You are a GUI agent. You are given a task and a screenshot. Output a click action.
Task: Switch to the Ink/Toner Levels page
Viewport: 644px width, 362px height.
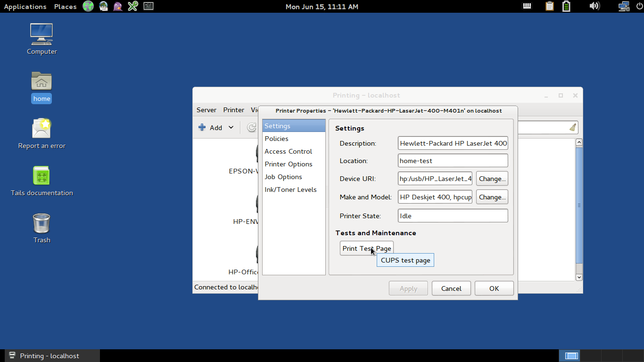click(294, 189)
